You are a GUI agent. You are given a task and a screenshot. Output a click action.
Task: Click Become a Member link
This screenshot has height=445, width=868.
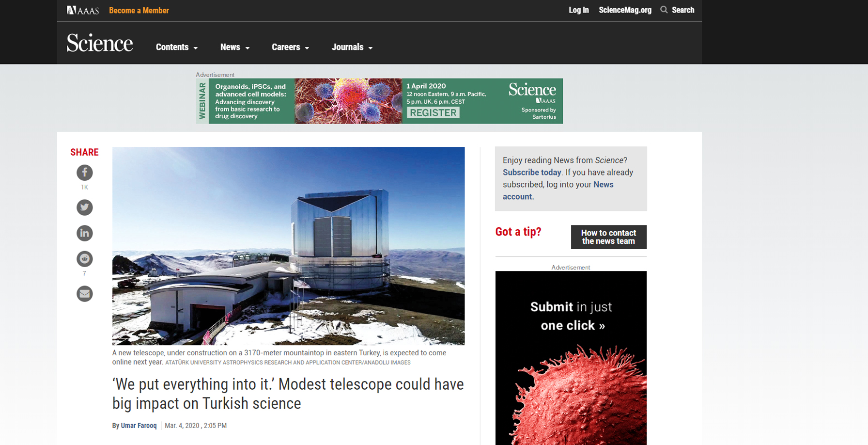(139, 10)
